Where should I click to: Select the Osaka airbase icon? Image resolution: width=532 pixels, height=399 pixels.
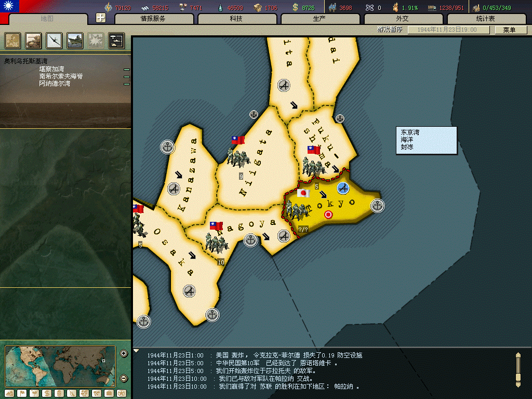[x=189, y=291]
